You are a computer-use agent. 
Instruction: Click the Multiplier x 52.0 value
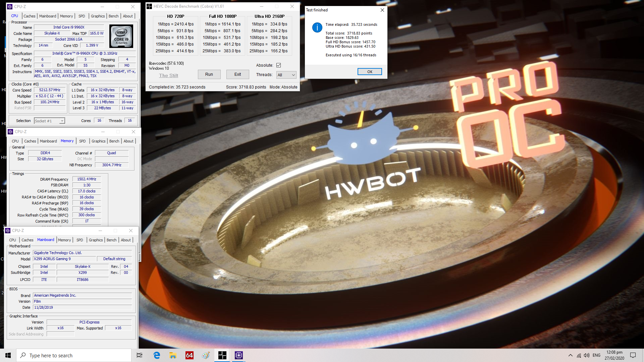50,96
